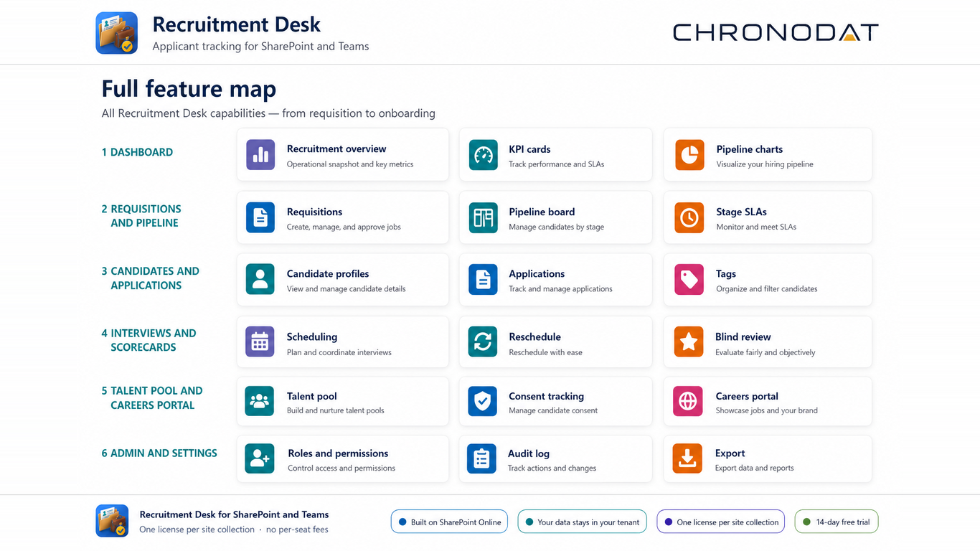Click the Audit log clipboard icon
Screen dimensions: 980x551
tap(481, 458)
